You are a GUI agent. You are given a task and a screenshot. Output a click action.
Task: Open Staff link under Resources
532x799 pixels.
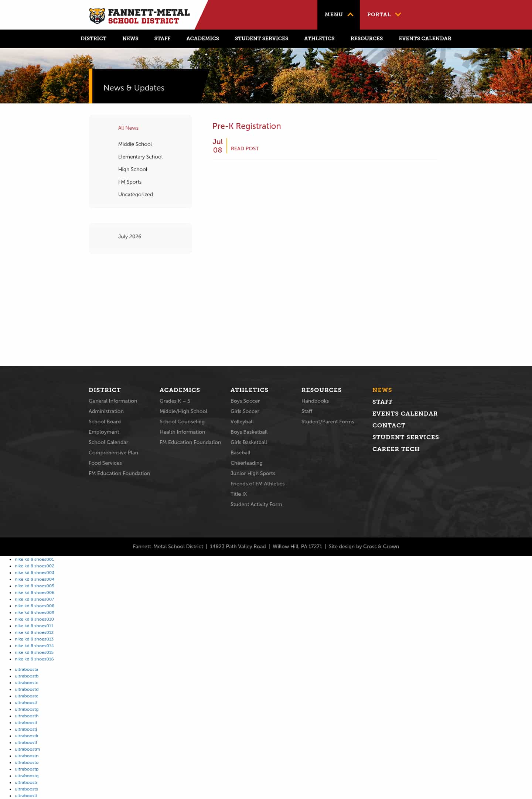click(x=307, y=411)
